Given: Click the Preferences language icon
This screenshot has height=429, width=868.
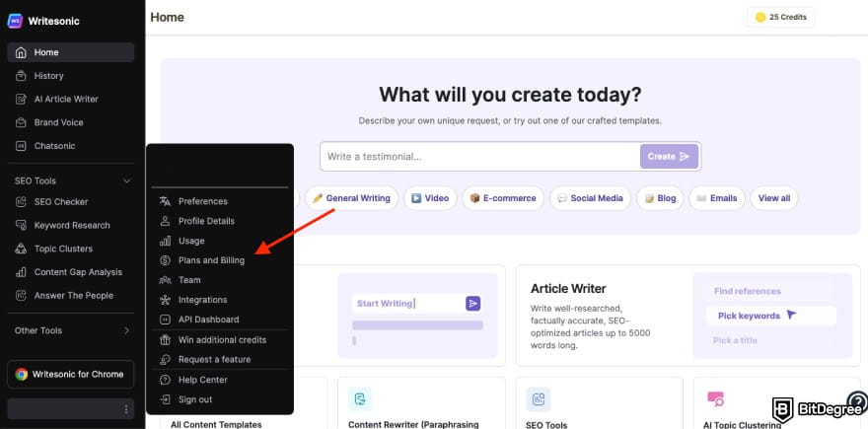Looking at the screenshot, I should (x=165, y=201).
